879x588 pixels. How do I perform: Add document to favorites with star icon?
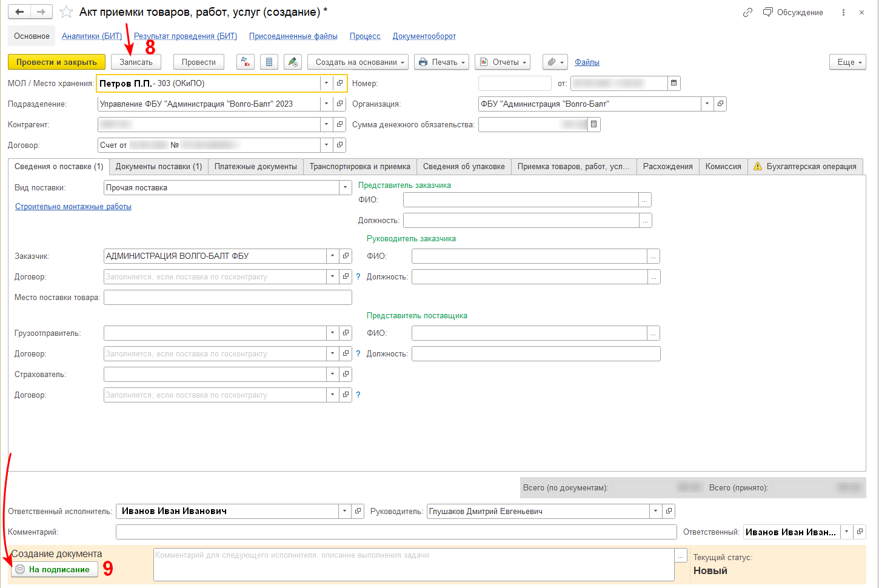pos(67,12)
